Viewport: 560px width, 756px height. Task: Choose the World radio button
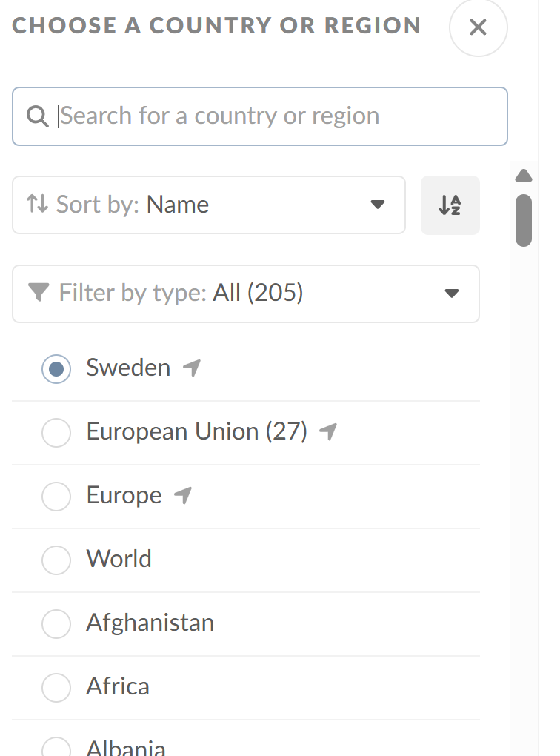pyautogui.click(x=56, y=560)
